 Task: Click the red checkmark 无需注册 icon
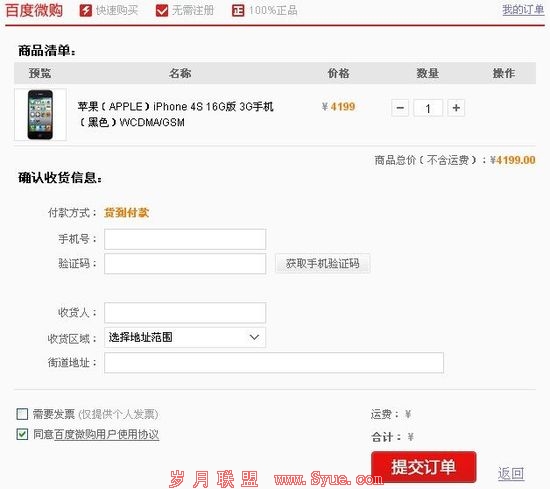[162, 11]
